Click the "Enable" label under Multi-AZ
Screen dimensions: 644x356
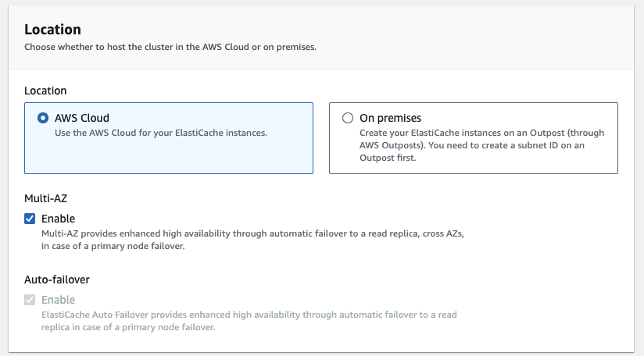coord(59,219)
